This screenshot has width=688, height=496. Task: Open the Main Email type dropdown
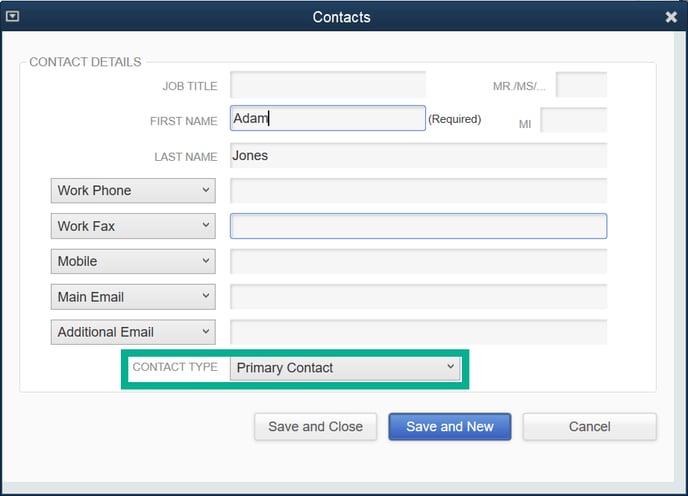(x=133, y=297)
